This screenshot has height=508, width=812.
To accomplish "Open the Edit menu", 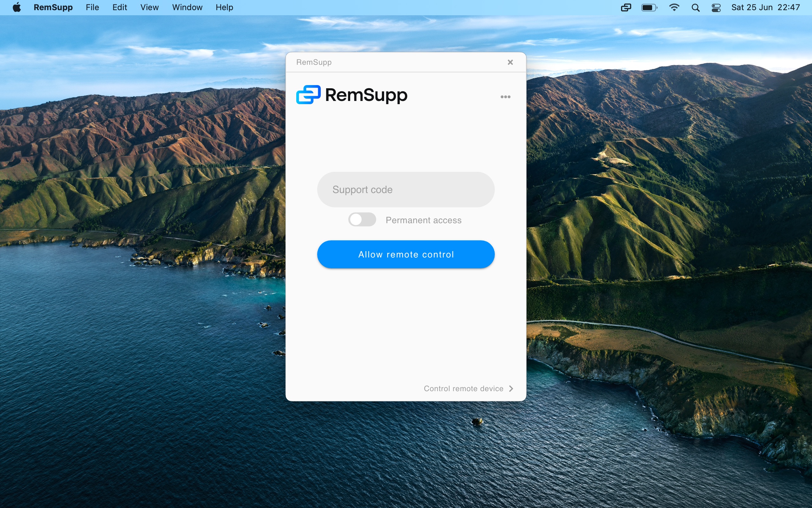I will tap(120, 7).
